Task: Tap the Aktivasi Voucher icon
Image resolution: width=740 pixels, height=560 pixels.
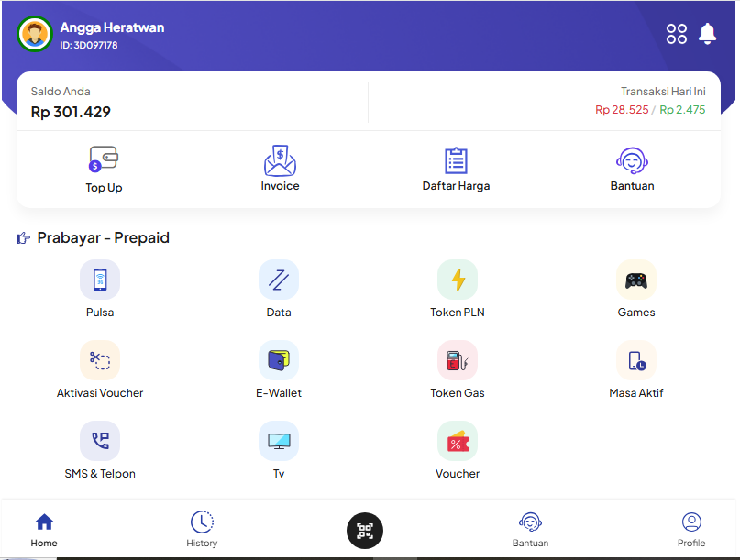Action: 100,360
